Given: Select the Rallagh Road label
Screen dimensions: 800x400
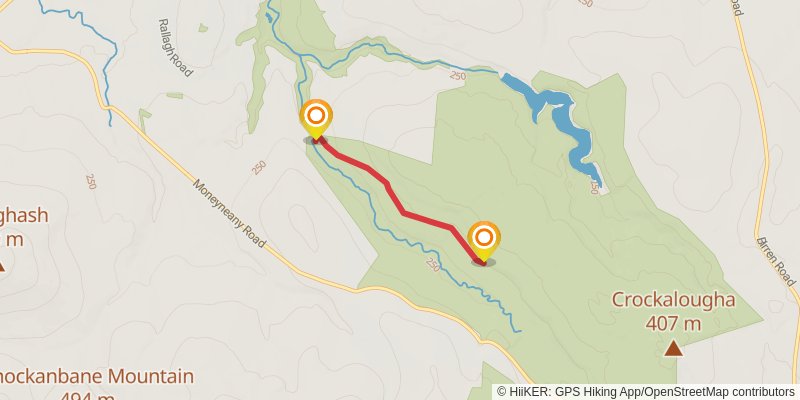Looking at the screenshot, I should tap(176, 47).
